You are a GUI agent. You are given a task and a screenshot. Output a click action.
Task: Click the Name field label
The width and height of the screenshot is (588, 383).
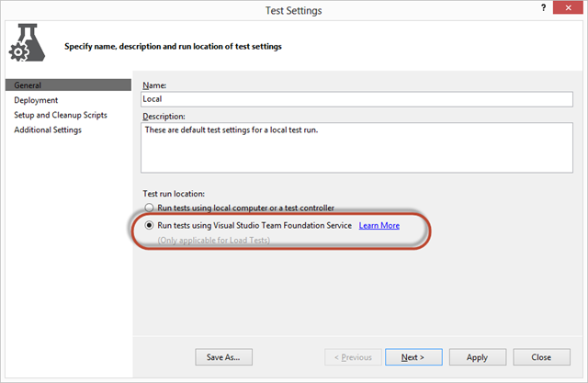tap(154, 85)
